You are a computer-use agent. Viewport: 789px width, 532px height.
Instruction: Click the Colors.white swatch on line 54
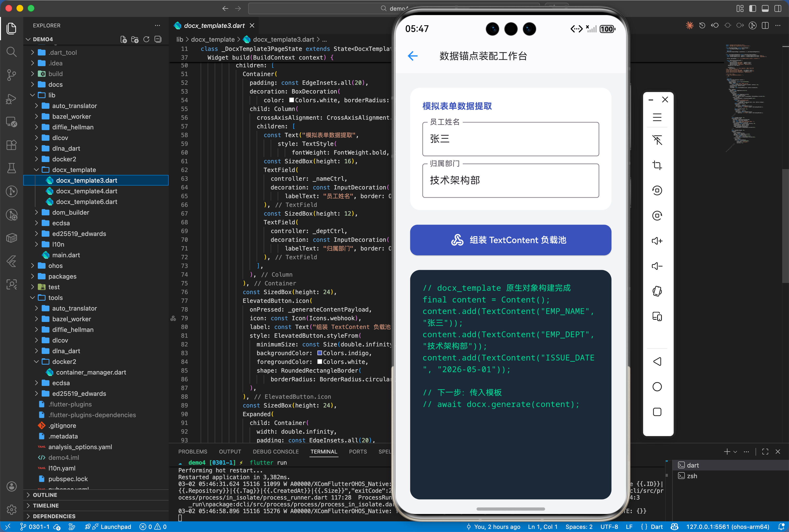point(292,100)
